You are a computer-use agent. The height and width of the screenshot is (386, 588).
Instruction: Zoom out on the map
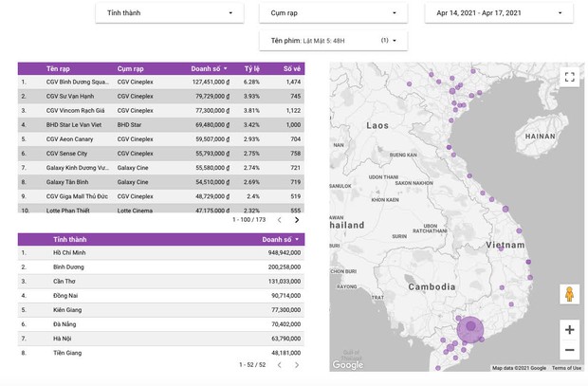click(569, 350)
